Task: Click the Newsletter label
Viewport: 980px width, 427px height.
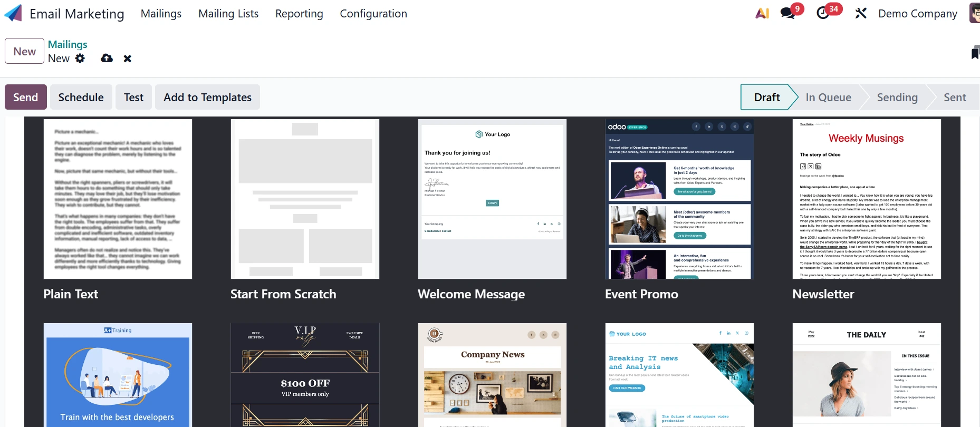Action: (x=823, y=294)
